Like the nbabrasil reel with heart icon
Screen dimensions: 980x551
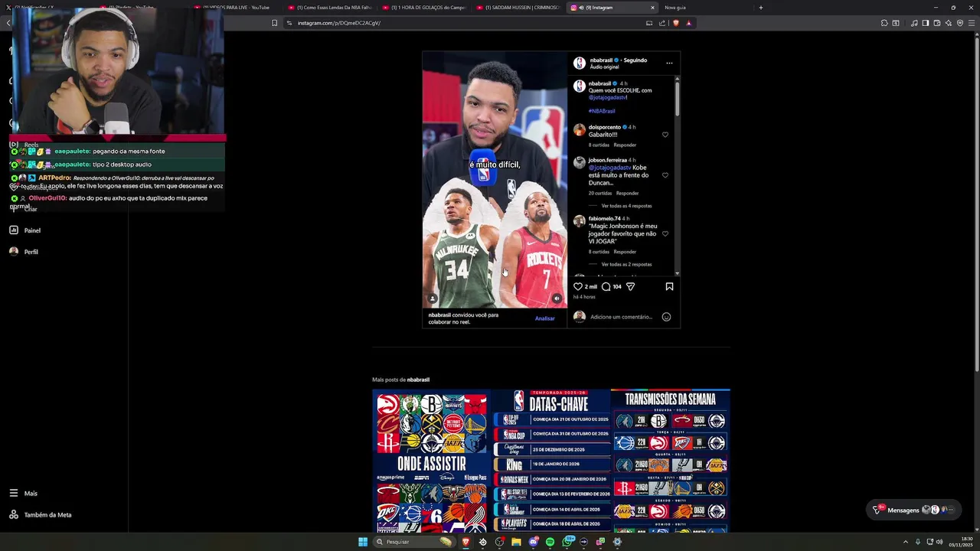[x=578, y=286]
